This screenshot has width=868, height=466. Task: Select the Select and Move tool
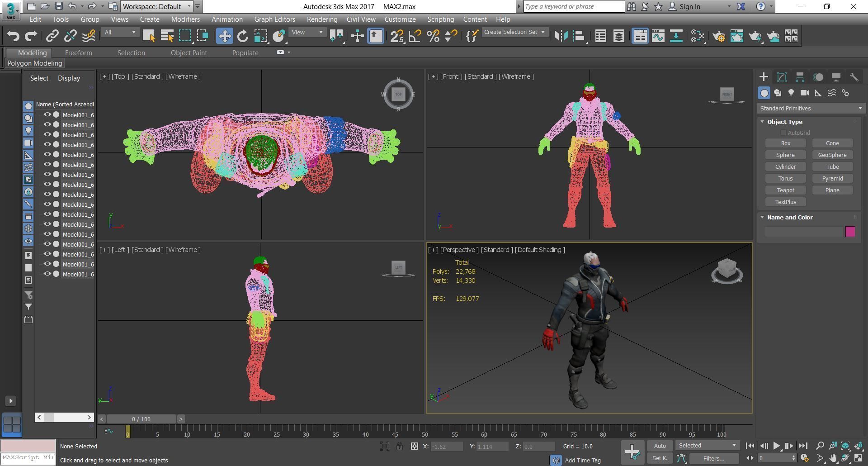pyautogui.click(x=225, y=36)
